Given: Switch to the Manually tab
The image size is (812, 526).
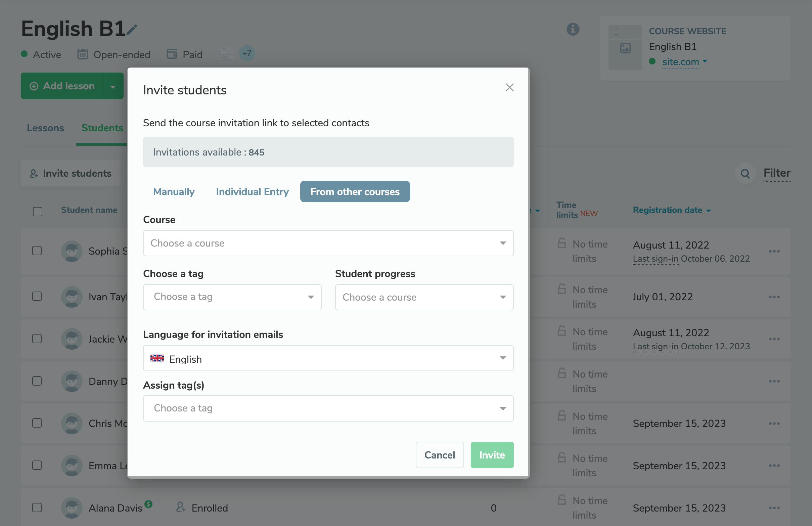Looking at the screenshot, I should 174,192.
